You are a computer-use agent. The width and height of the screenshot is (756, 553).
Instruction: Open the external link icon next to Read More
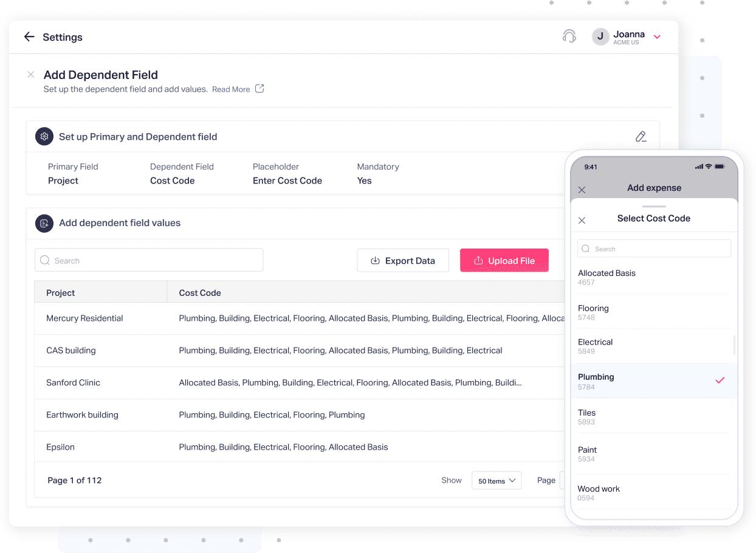pyautogui.click(x=260, y=89)
